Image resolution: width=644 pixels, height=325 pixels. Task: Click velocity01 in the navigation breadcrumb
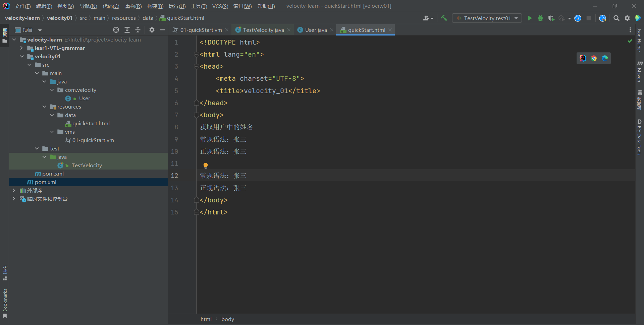point(60,18)
